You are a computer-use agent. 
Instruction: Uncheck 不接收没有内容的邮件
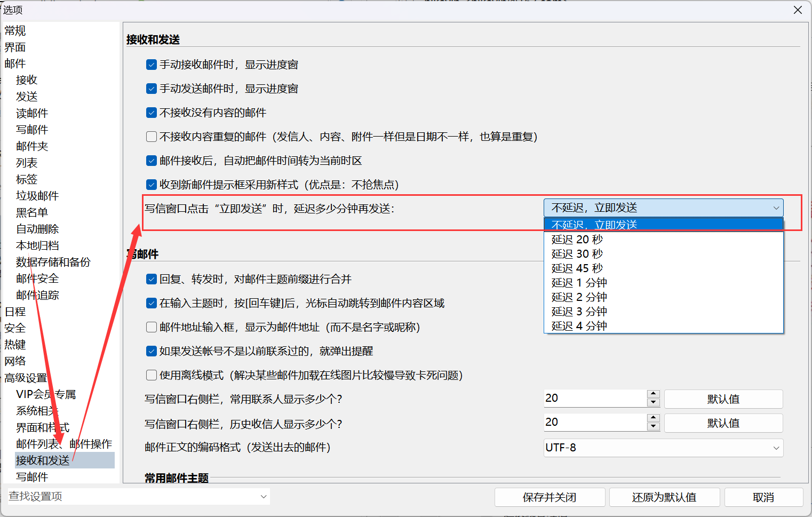(152, 113)
